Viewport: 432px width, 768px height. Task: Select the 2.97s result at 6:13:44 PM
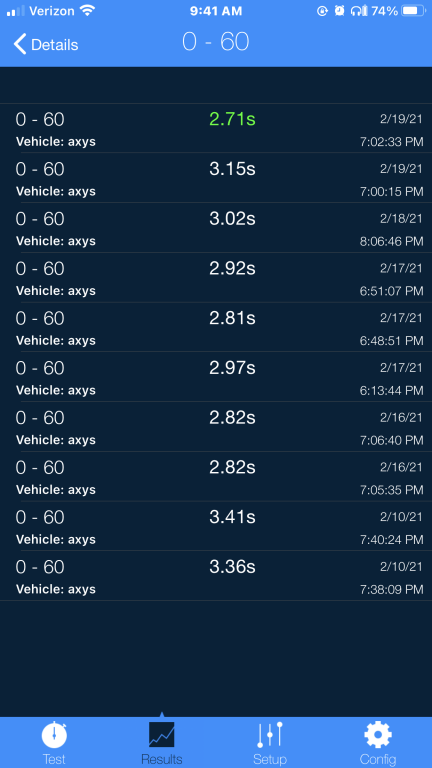[x=216, y=377]
